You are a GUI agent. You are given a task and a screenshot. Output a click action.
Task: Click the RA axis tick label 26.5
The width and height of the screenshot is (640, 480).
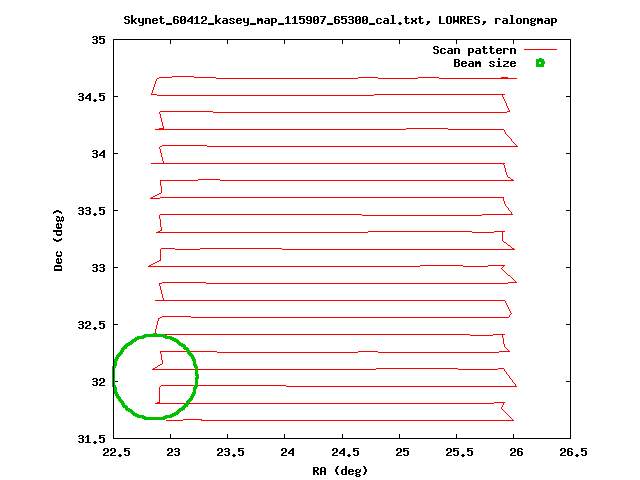(x=573, y=452)
